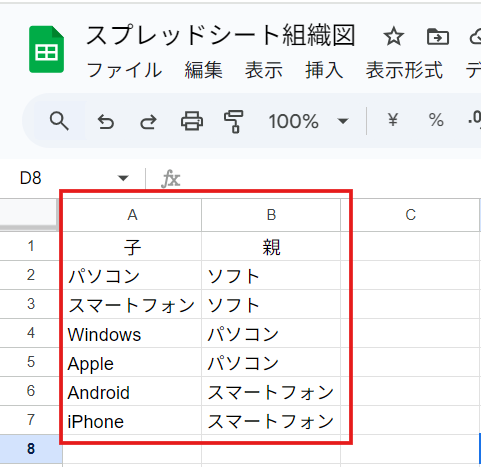Select the Apple cell

[x=132, y=362]
